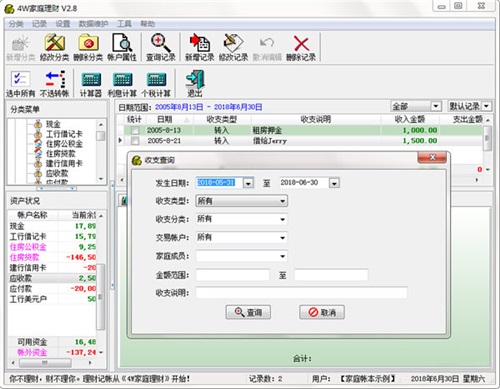Image resolution: width=500 pixels, height=389 pixels.
Task: Click the 金额范围 maximum amount field
Action: (x=331, y=275)
